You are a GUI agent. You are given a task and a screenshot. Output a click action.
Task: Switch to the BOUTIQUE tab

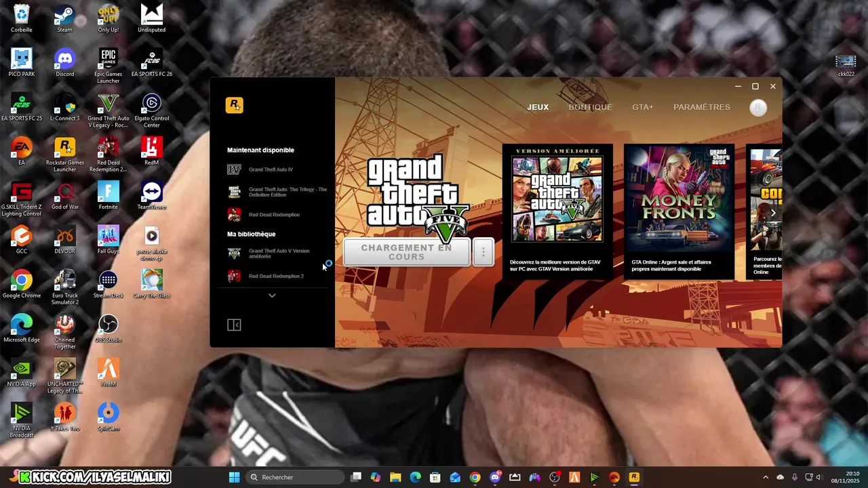(590, 107)
